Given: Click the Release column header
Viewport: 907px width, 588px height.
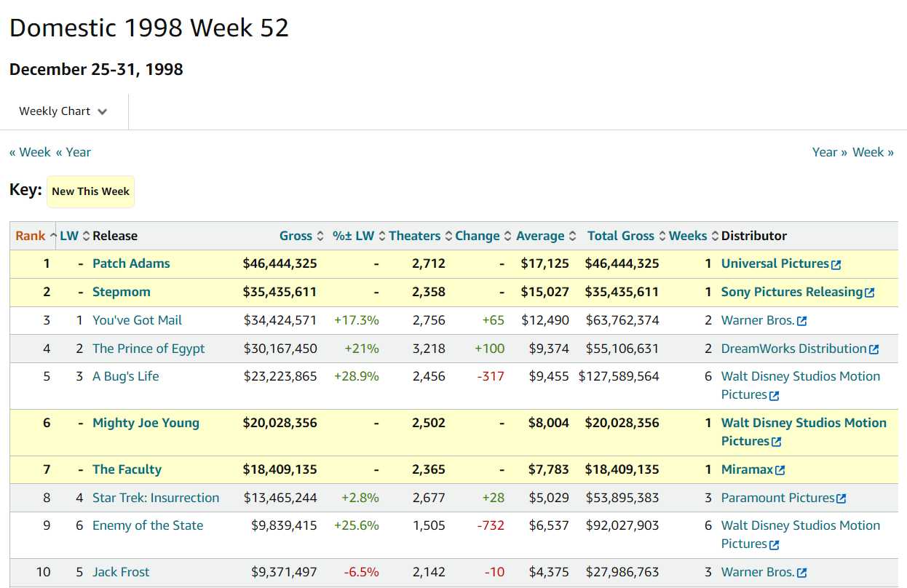Looking at the screenshot, I should [115, 236].
